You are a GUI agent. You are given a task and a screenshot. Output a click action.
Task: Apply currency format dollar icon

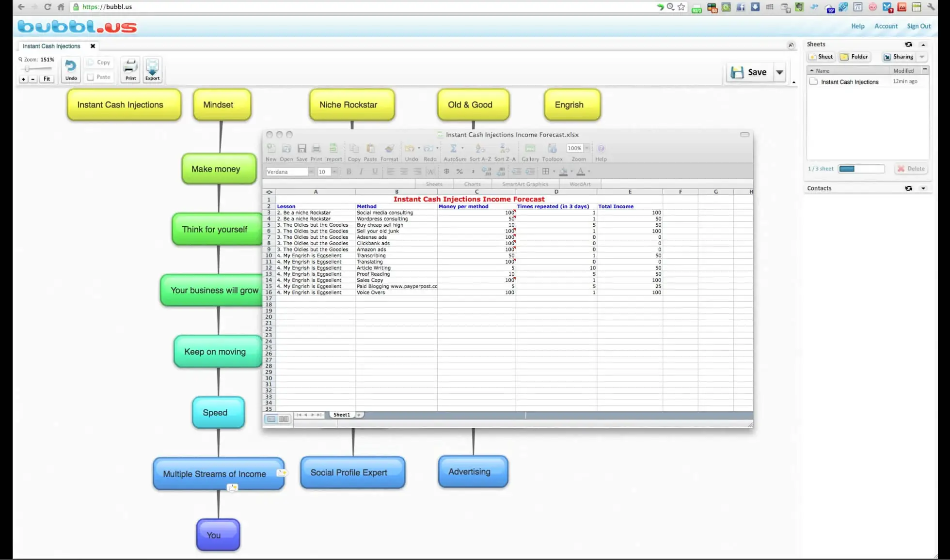click(x=446, y=171)
